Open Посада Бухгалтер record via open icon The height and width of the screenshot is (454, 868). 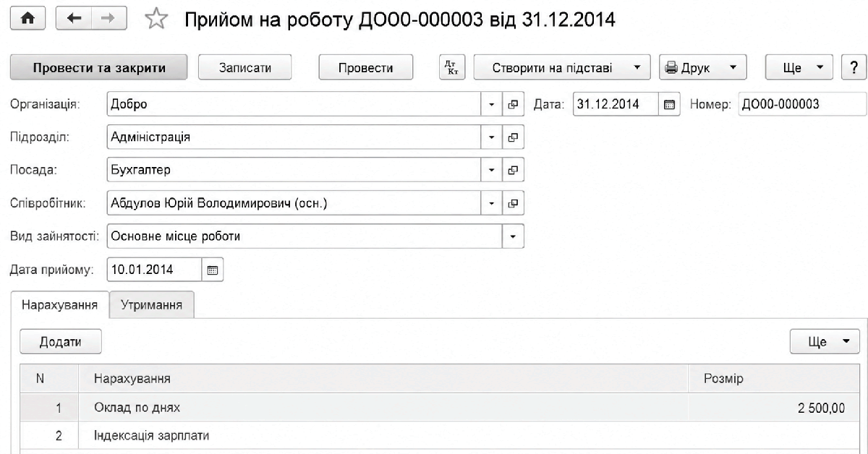point(514,170)
